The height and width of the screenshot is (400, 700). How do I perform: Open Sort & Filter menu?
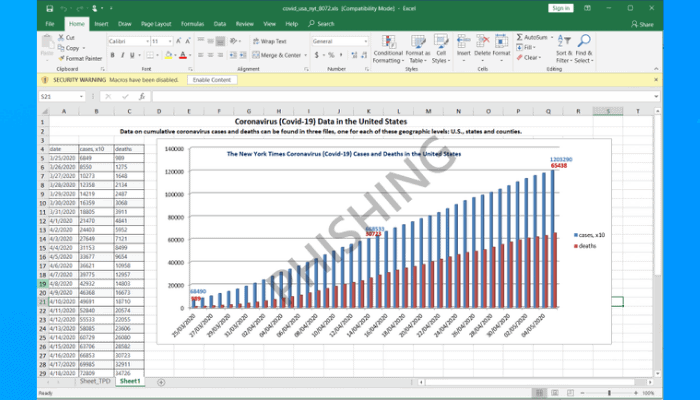[564, 49]
